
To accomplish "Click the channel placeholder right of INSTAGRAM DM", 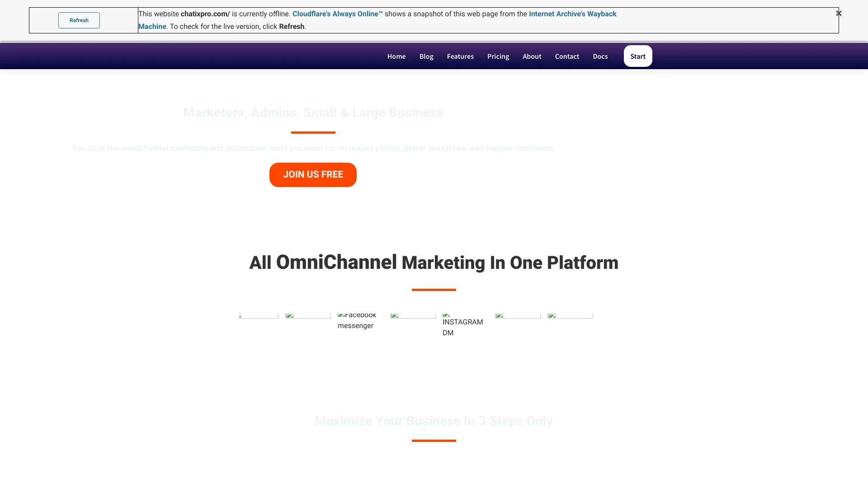I will tap(518, 316).
